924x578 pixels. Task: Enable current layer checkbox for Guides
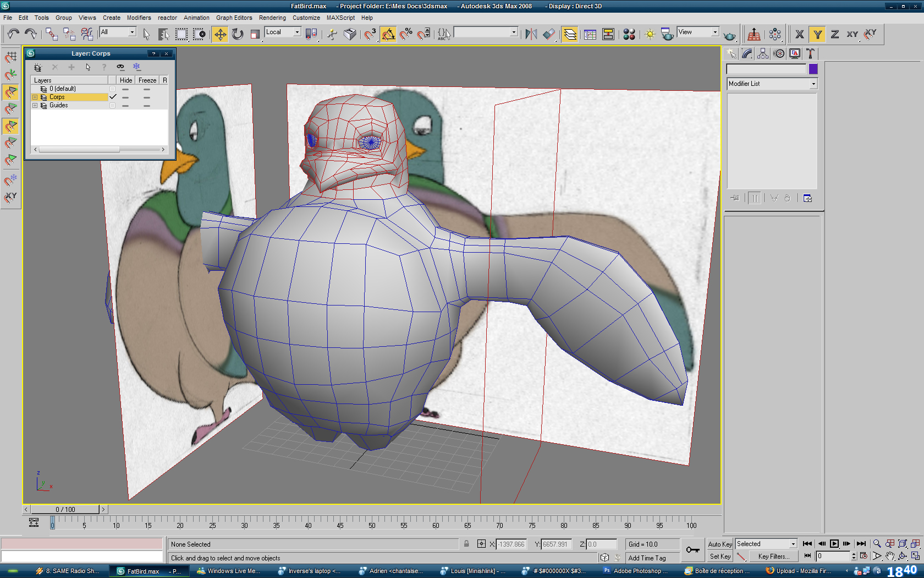(x=113, y=106)
